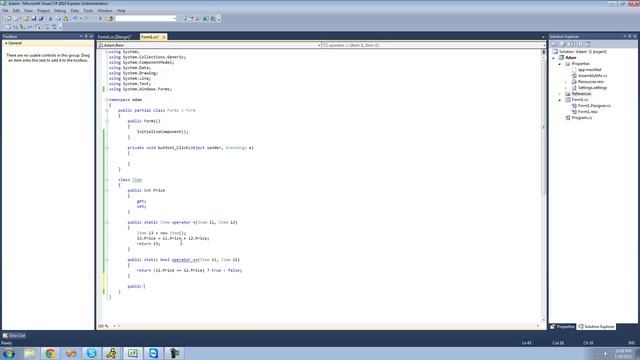The image size is (640, 360).
Task: Collapse the namespace Adam code region
Action: tap(107, 100)
